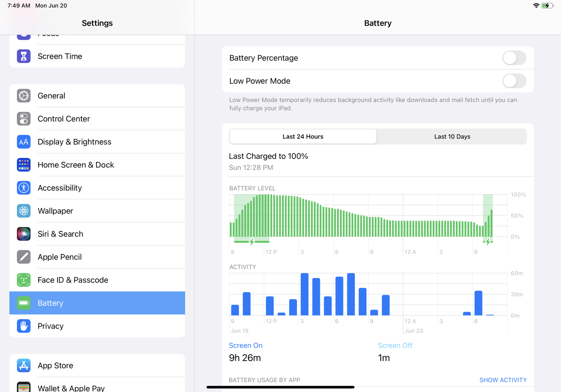The height and width of the screenshot is (392, 561).
Task: Open Face ID & Passcode settings
Action: tap(97, 280)
